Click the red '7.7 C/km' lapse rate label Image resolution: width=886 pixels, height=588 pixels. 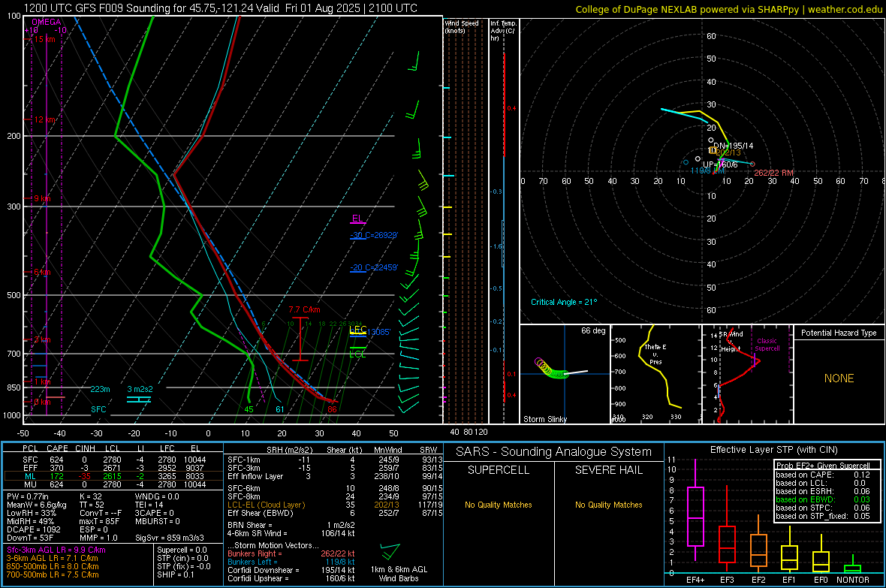[304, 309]
